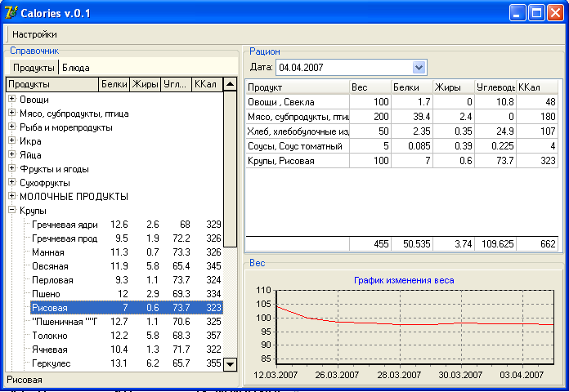Switch to the Продукты tab
Viewport: 569px width, 392px height.
click(x=34, y=68)
